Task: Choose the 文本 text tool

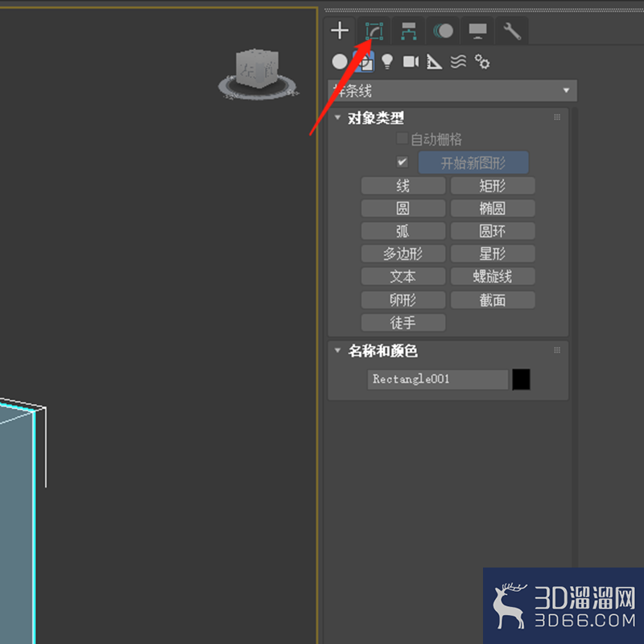Action: coord(403,276)
